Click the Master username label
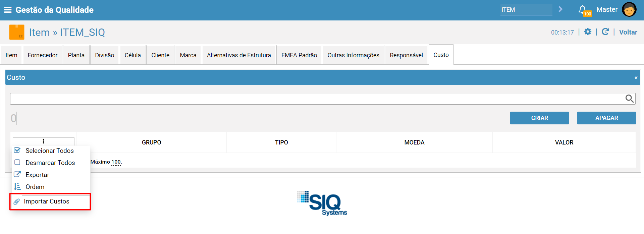Viewport: 644px width, 234px height. (x=607, y=9)
